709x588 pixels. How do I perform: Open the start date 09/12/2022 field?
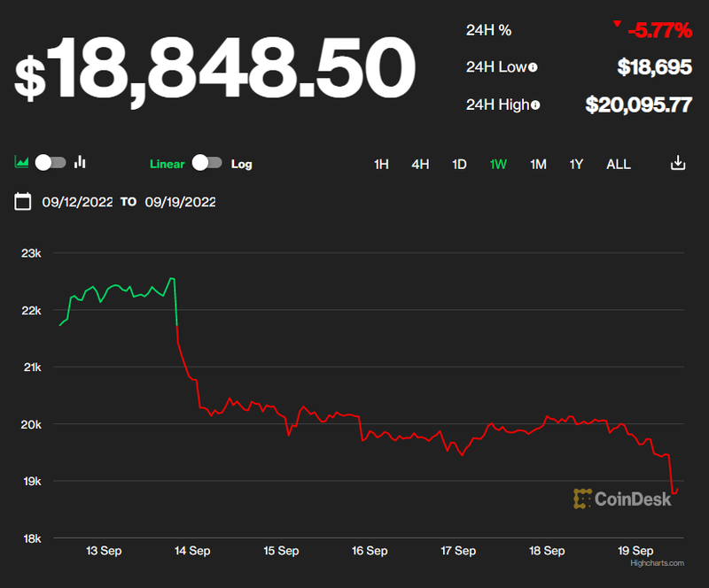pyautogui.click(x=79, y=202)
